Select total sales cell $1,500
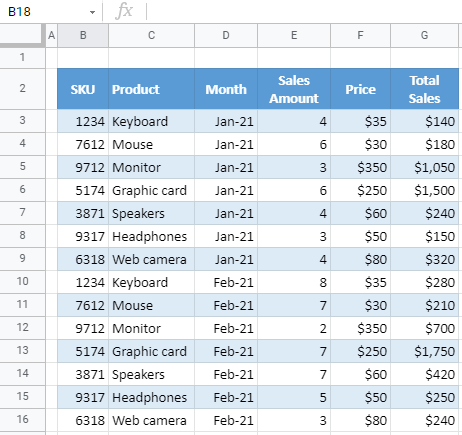Viewport: 462px width, 435px height. [x=425, y=190]
